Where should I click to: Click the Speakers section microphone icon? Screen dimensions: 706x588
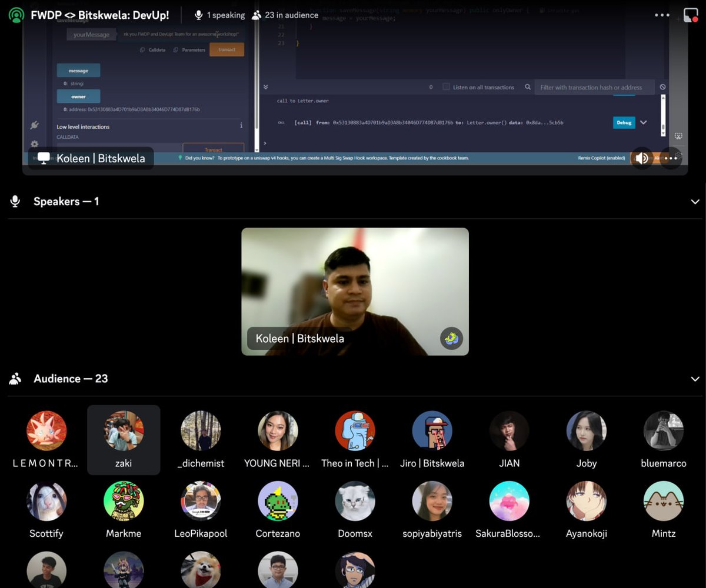click(x=15, y=202)
